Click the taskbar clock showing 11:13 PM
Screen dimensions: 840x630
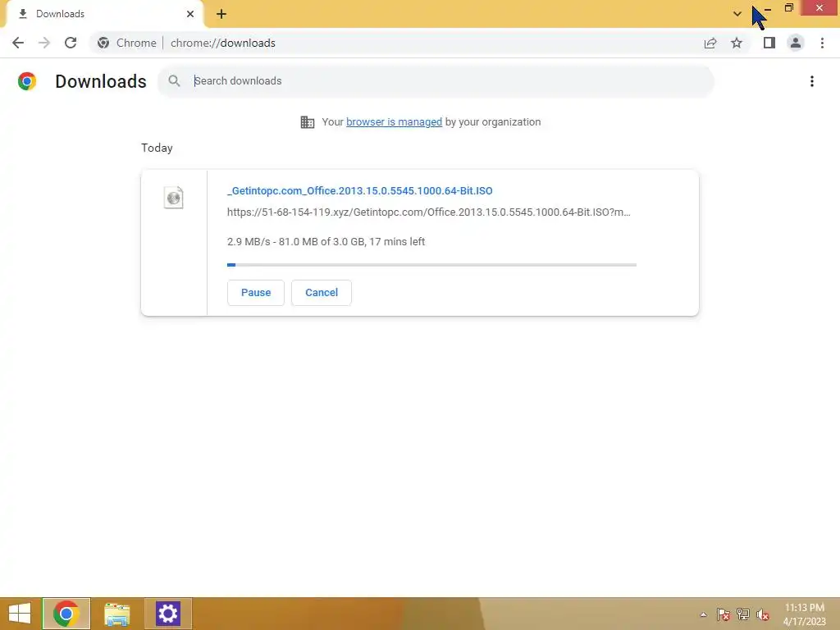point(805,614)
